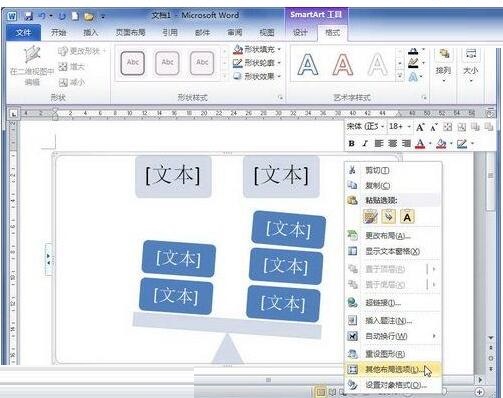
Task: Apply the blue outlined A WordArt style
Action: [308, 64]
